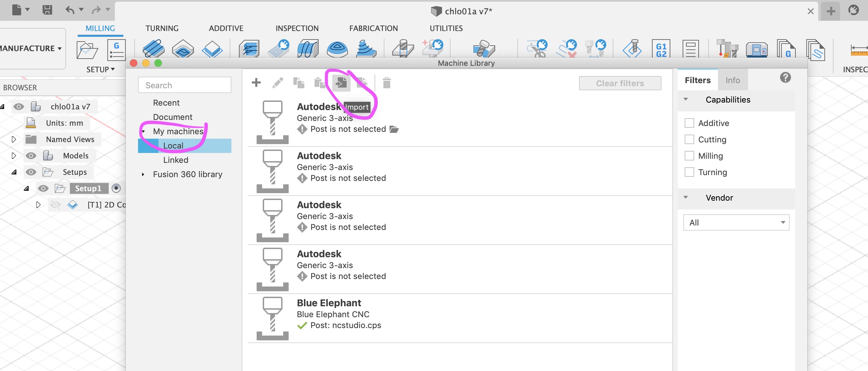Click the Clear filters button
The height and width of the screenshot is (371, 868).
[x=620, y=83]
